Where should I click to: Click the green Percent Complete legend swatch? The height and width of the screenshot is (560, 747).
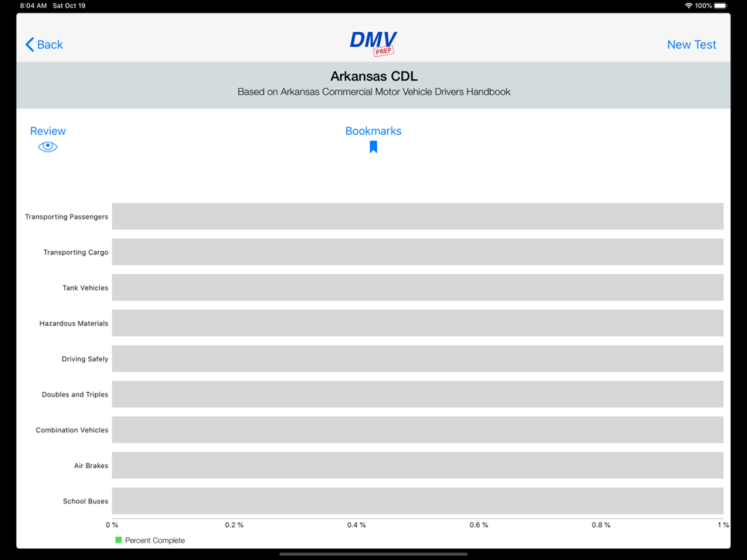tap(119, 540)
